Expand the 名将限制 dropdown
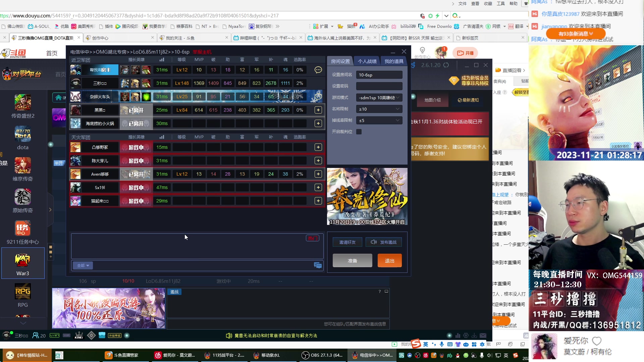The image size is (644, 362). click(379, 109)
